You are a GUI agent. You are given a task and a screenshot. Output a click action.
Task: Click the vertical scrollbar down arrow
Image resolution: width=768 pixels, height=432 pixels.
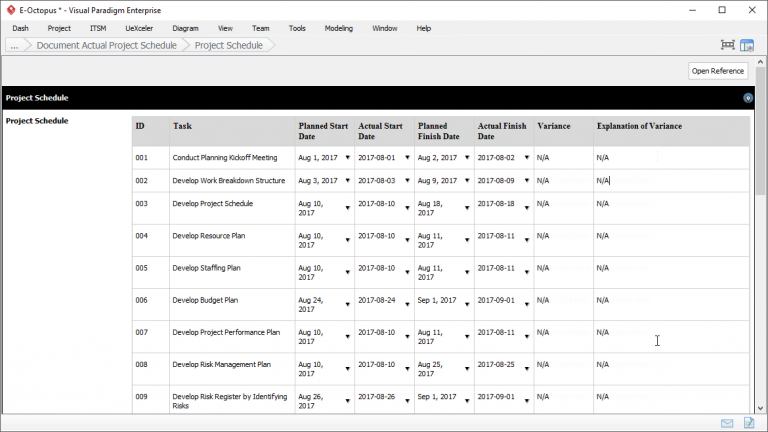pyautogui.click(x=761, y=407)
